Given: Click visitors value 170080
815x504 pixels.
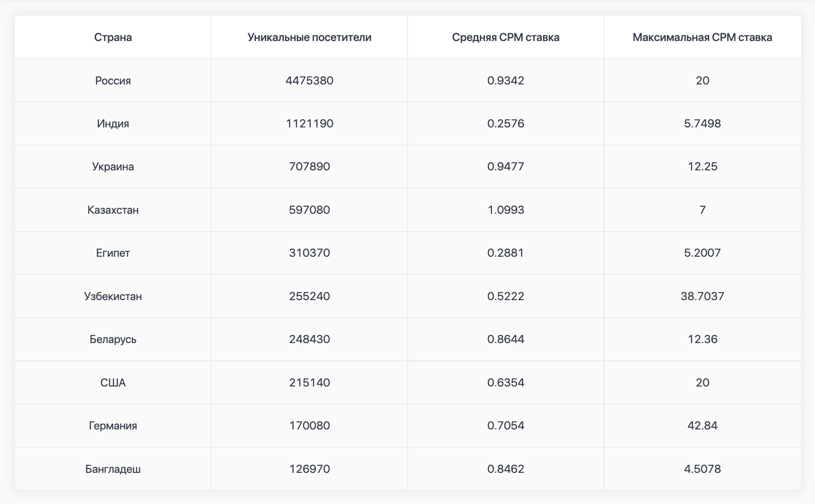Looking at the screenshot, I should tap(309, 426).
